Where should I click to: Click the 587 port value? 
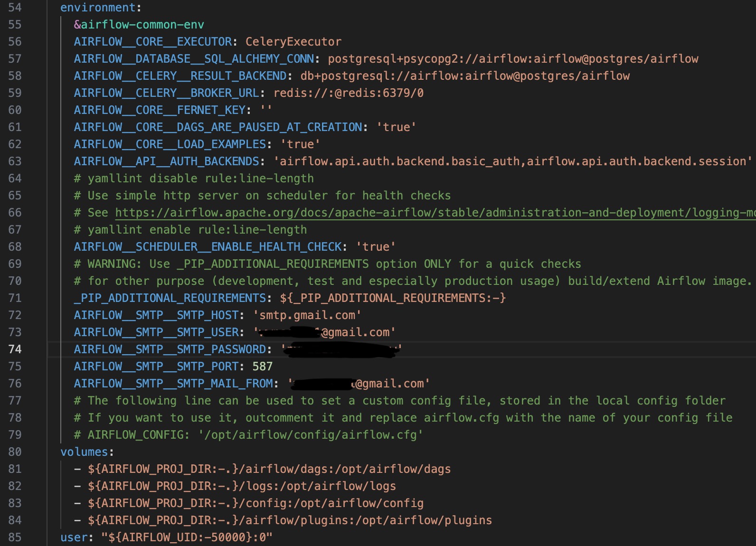point(263,367)
